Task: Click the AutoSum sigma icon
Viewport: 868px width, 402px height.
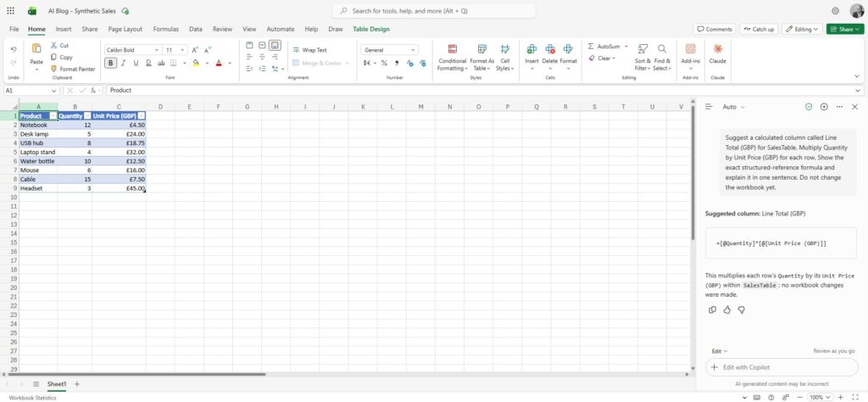Action: pos(591,47)
